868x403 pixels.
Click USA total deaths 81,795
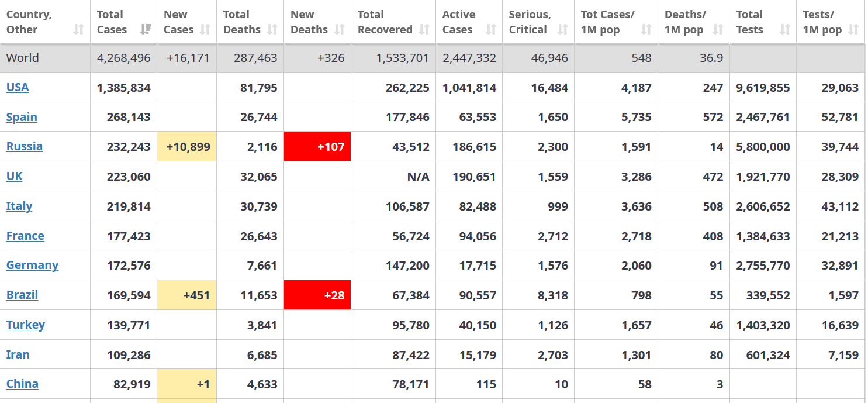pyautogui.click(x=259, y=88)
